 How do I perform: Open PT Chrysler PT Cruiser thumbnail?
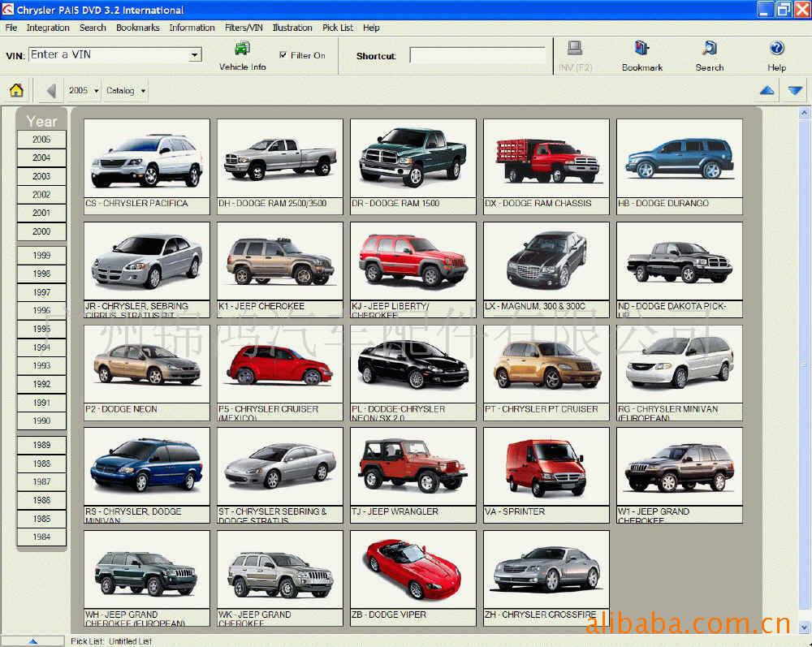[546, 364]
